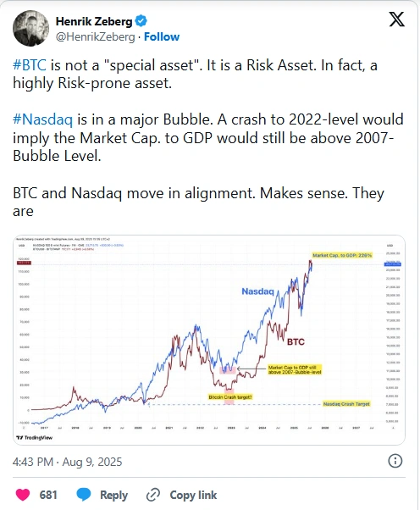Screen dimensions: 420x510
Task: Click the blue verified badge
Action: (x=141, y=21)
